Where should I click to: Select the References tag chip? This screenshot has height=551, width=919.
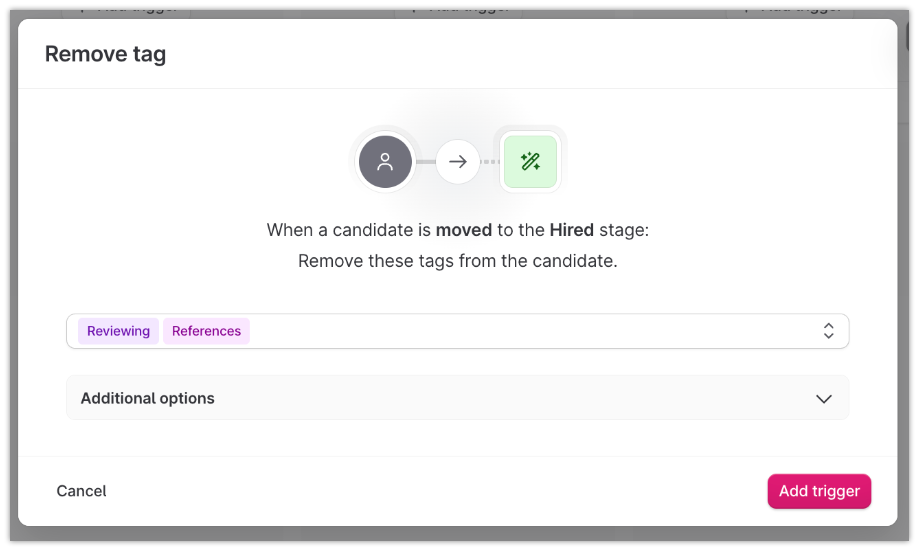206,331
